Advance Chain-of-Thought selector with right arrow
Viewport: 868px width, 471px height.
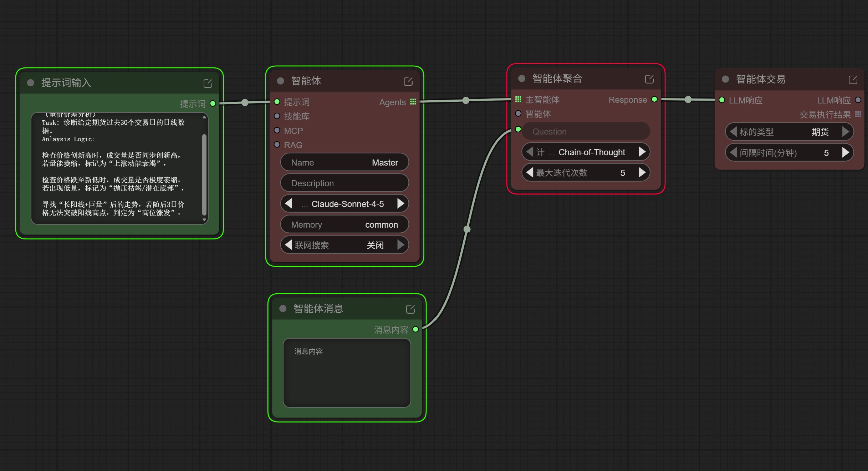[642, 152]
